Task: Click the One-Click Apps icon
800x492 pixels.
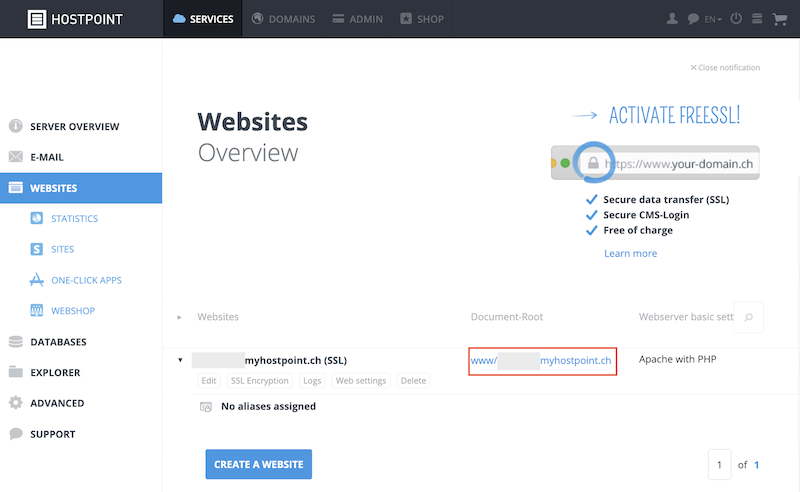Action: 37,280
